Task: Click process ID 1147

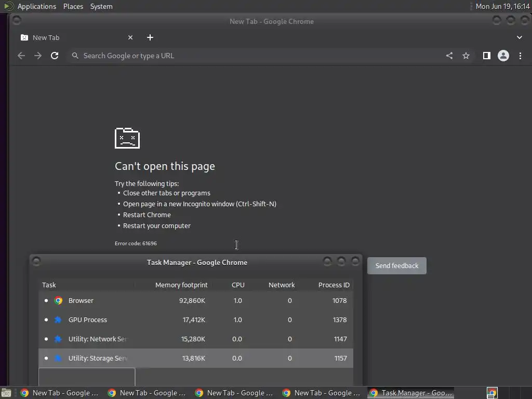Action: (x=340, y=339)
